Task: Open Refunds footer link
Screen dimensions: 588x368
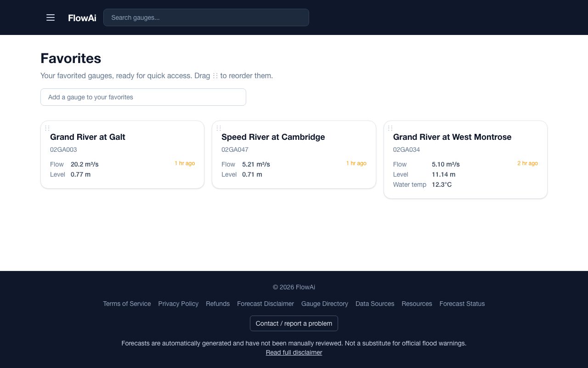Action: pos(218,304)
